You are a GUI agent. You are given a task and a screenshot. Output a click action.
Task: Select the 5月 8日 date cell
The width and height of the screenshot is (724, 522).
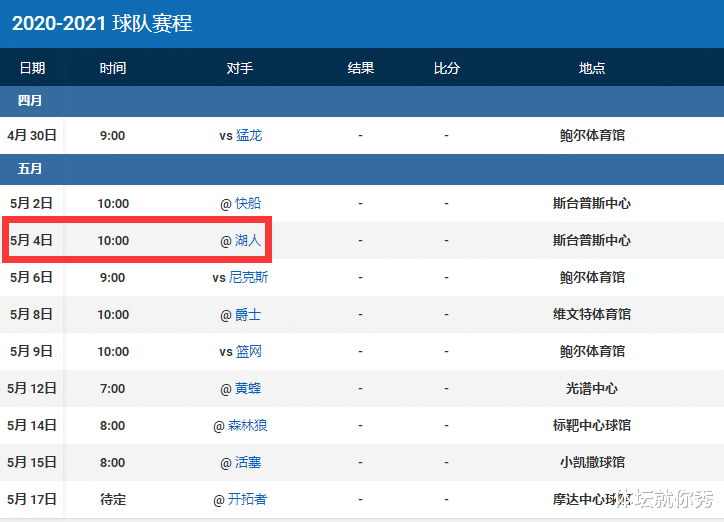31,314
